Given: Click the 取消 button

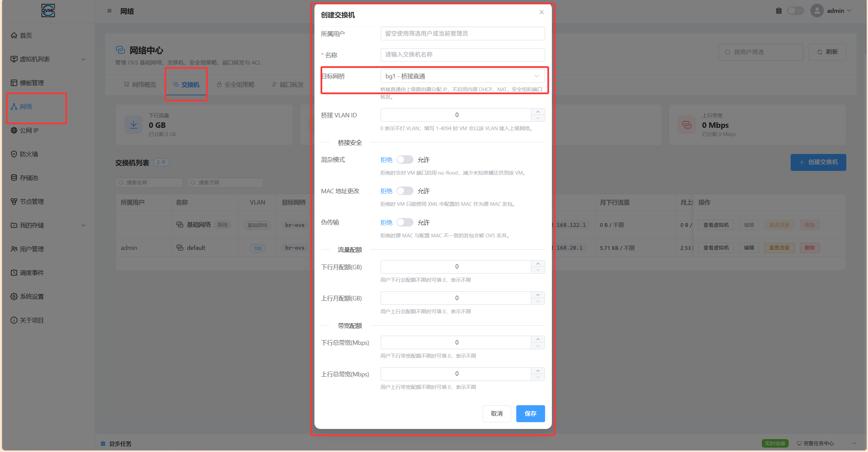Looking at the screenshot, I should point(497,413).
